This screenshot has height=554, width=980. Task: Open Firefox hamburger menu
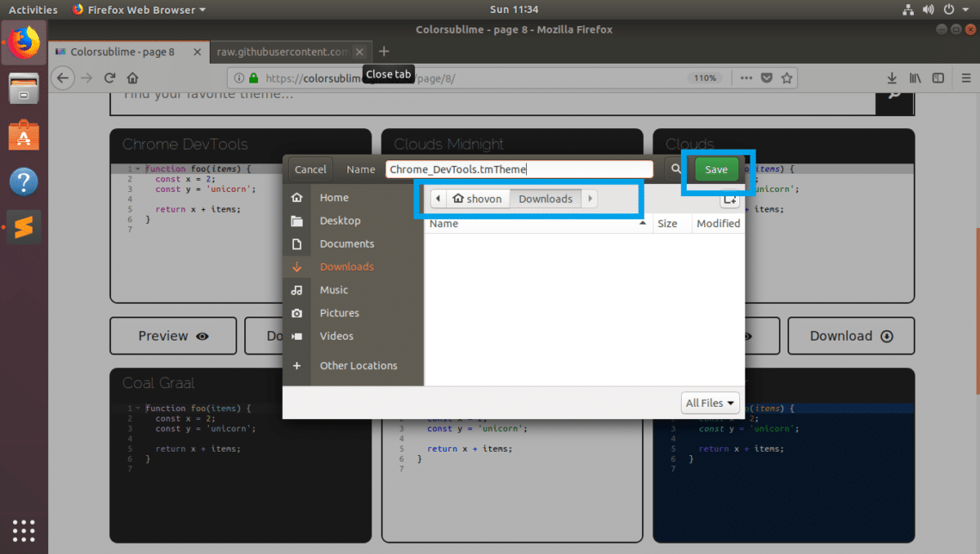click(x=966, y=78)
